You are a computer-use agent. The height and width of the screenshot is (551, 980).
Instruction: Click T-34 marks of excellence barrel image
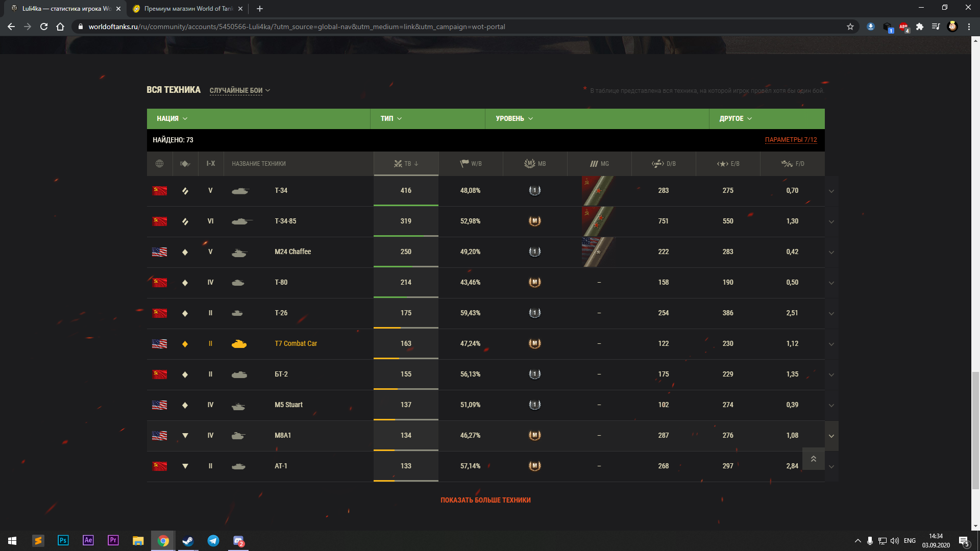click(x=598, y=191)
